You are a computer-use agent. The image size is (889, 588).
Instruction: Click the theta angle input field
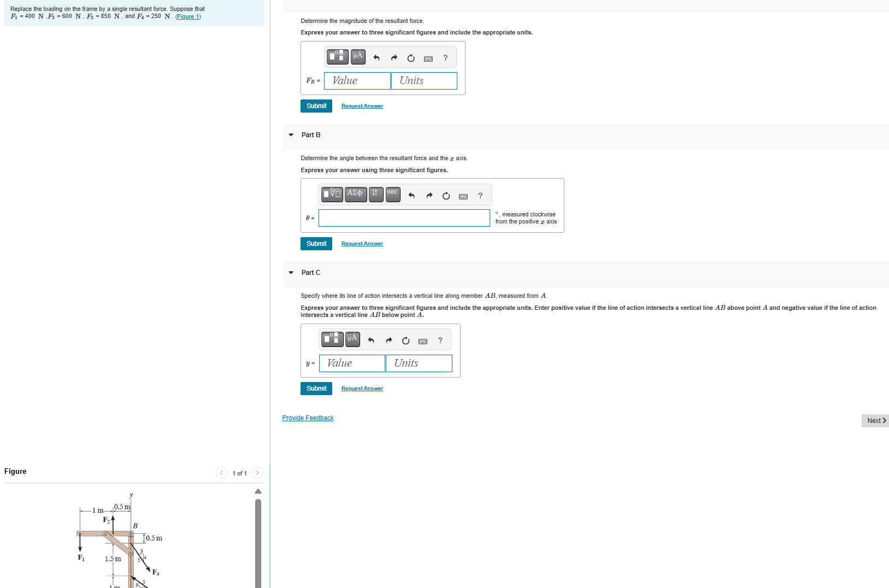[404, 218]
